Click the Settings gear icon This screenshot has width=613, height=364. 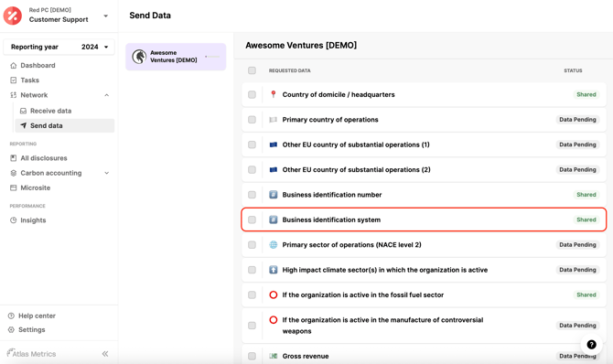pos(11,329)
